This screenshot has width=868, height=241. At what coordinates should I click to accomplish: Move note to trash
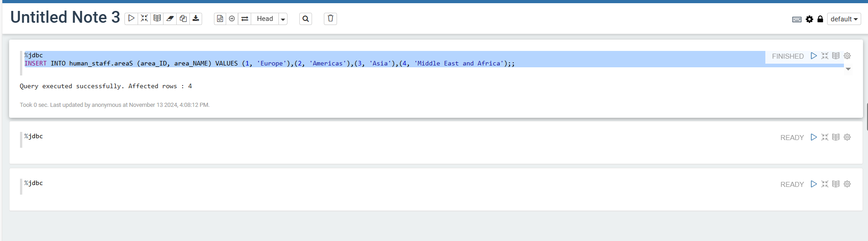(x=330, y=19)
